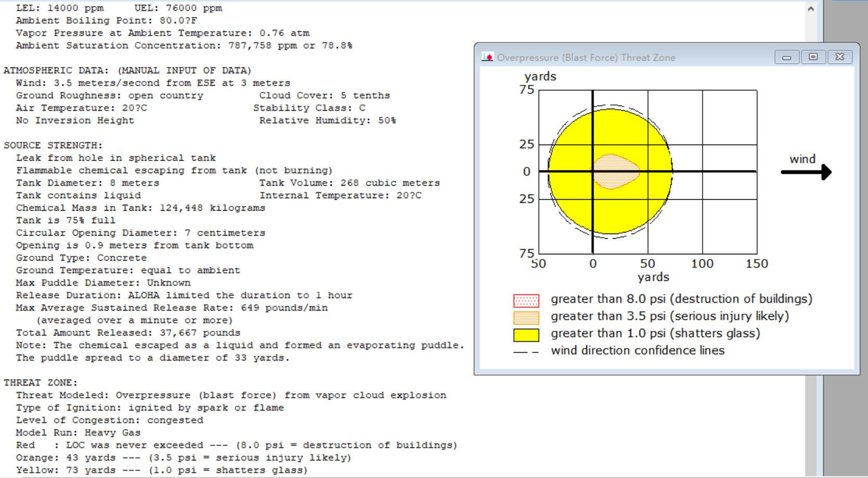Click the 'Max Average Sustained Release Rate: 649 pounds/min' line
Image resolution: width=868 pixels, height=478 pixels.
172,308
